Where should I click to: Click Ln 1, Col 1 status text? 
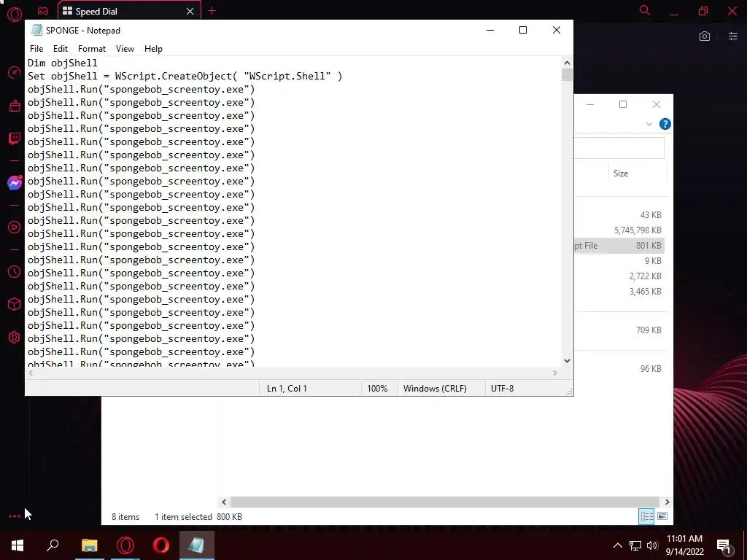(x=287, y=389)
